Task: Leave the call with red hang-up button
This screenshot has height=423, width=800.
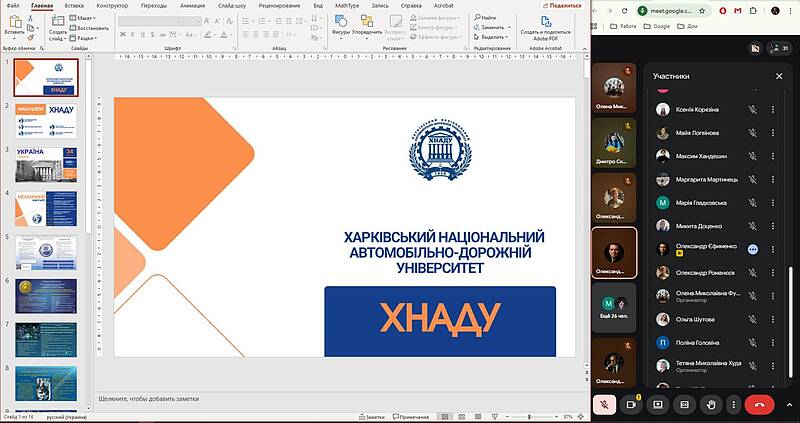Action: coord(760,404)
